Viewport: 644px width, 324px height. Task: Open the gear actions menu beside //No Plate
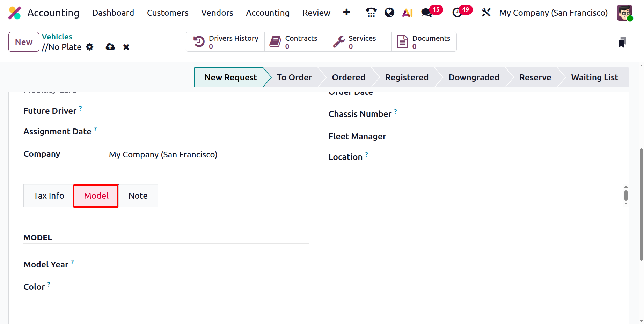90,47
